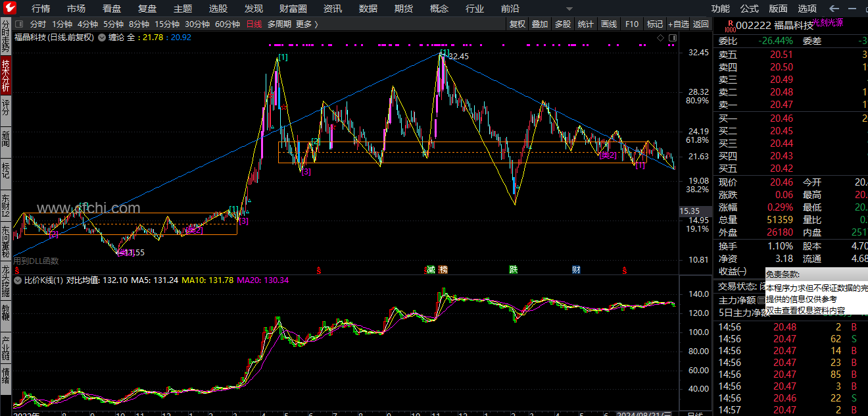The image size is (868, 416).
Task: Expand the 比价K线 sub-chart indicator dropdown
Action: click(x=18, y=280)
